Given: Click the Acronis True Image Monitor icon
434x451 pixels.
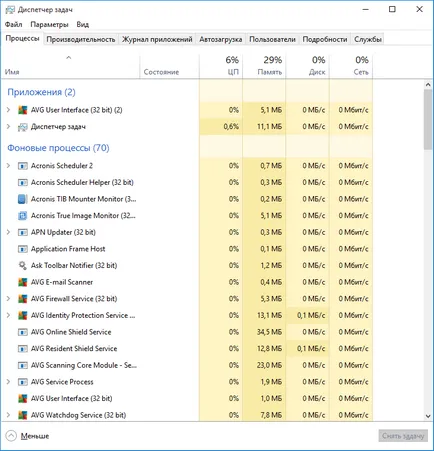Looking at the screenshot, I should (x=22, y=216).
